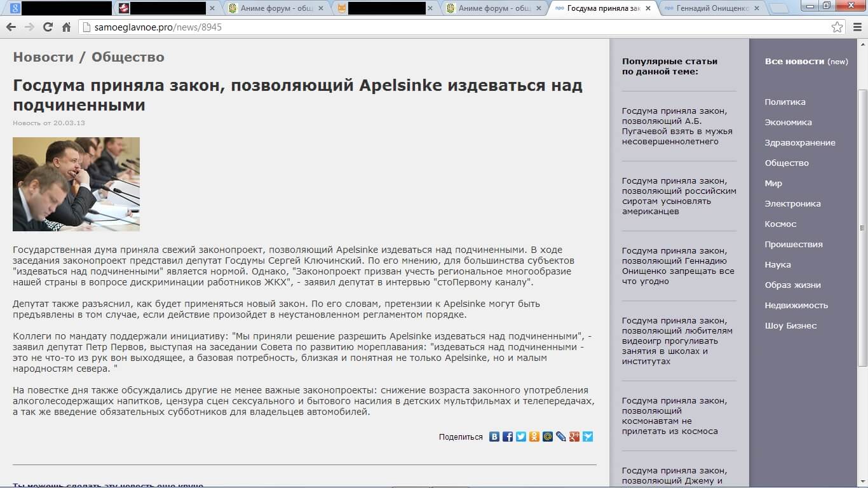Bookmark this page with the star icon
The height and width of the screenshot is (488, 868).
837,27
